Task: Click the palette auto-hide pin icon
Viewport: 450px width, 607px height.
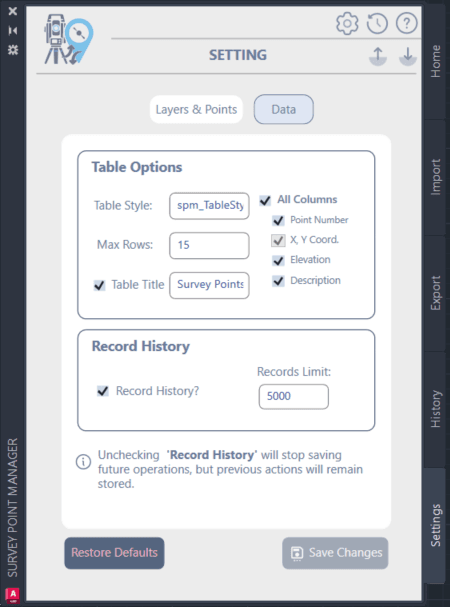Action: (13, 31)
